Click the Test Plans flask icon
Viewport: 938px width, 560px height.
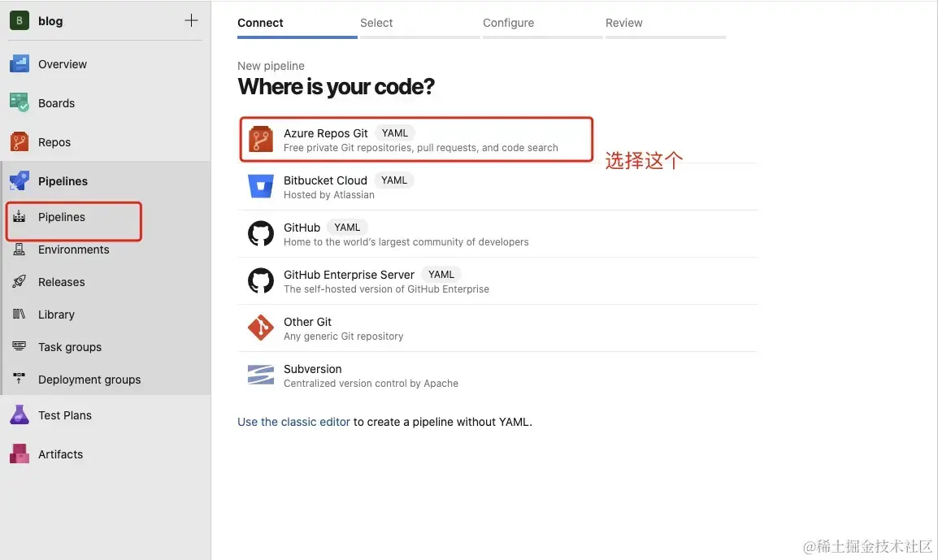(20, 415)
